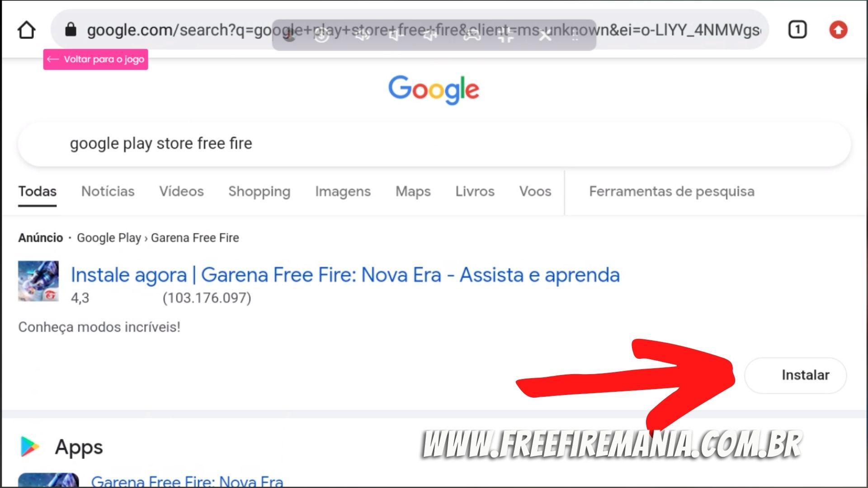Click the Google Play Garena Free Fire ad link
This screenshot has width=868, height=488.
pos(346,275)
